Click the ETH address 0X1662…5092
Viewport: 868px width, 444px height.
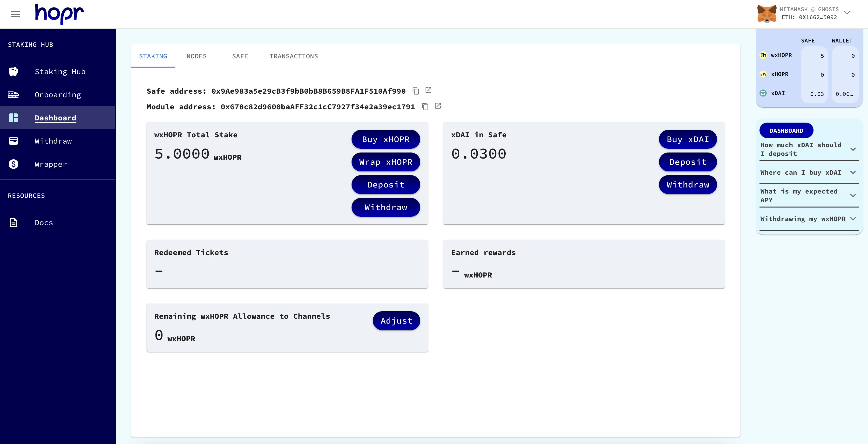809,17
